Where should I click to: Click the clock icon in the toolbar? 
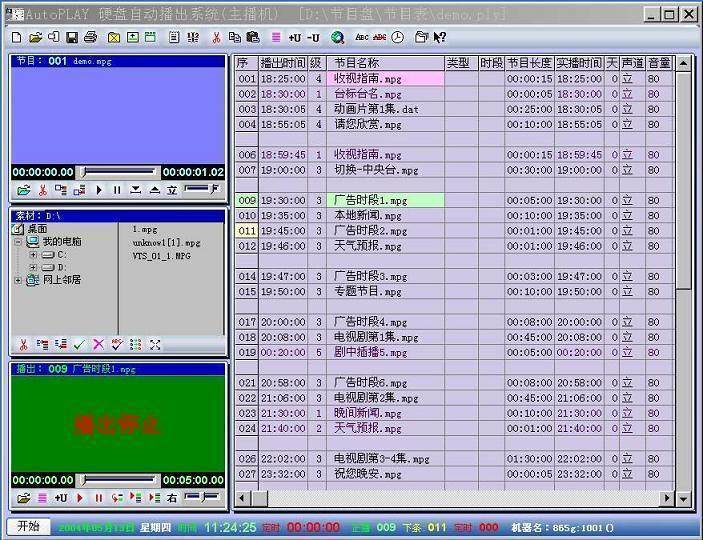point(398,38)
